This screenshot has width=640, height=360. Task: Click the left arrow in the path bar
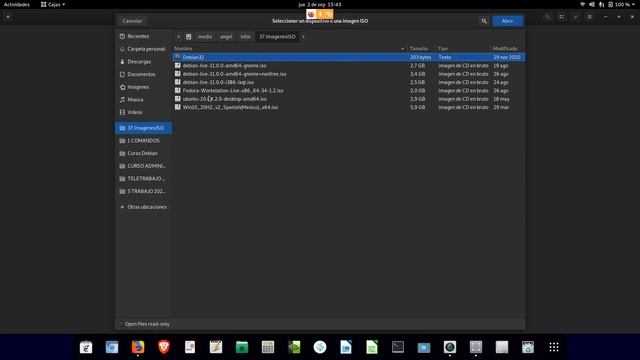[x=178, y=37]
